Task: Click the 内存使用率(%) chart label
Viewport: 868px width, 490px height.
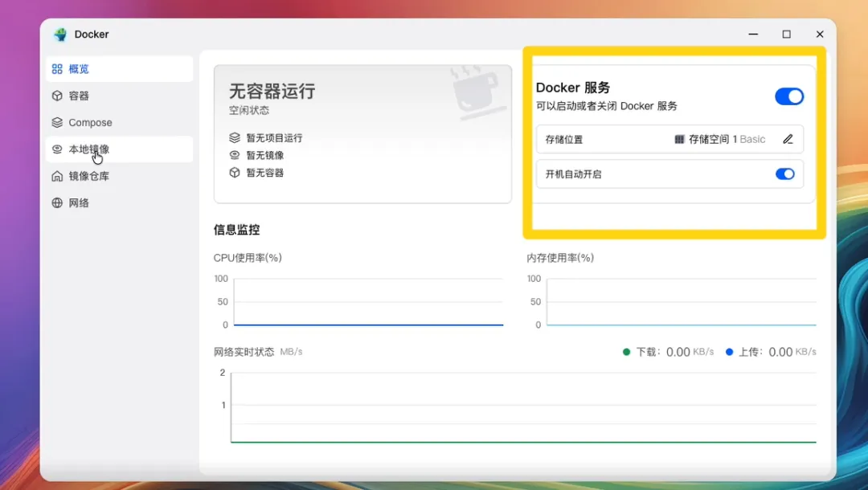Action: click(x=560, y=258)
